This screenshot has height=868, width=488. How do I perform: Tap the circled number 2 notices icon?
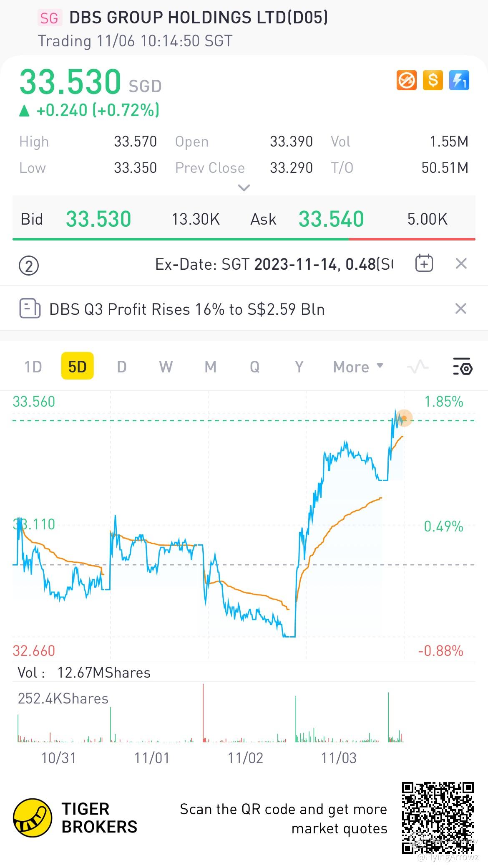pyautogui.click(x=29, y=266)
